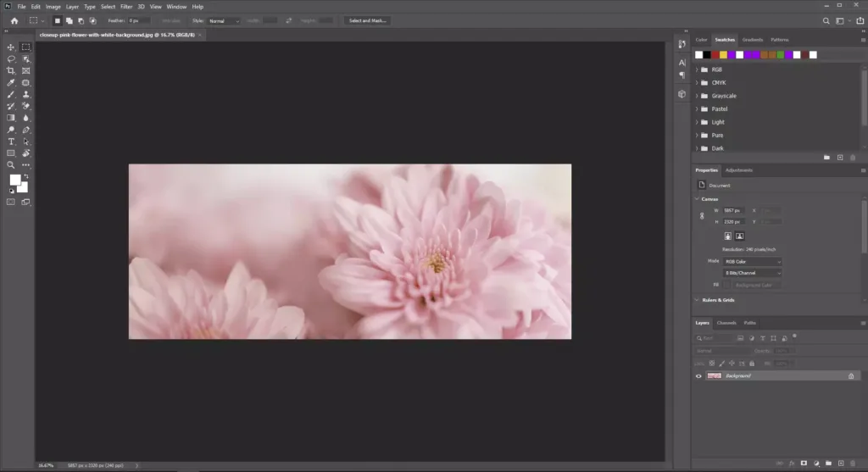The width and height of the screenshot is (868, 472).
Task: Choose New selection mode in options bar
Action: click(57, 21)
